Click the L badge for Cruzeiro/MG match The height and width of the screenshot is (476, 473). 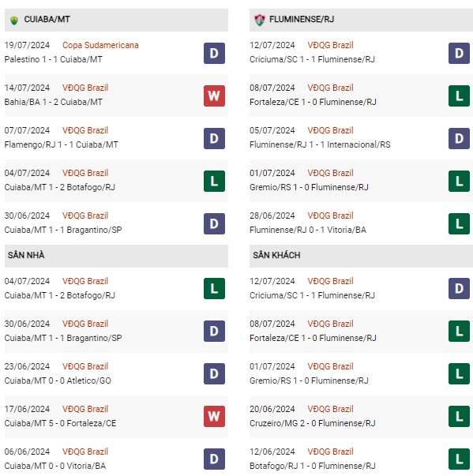(459, 416)
